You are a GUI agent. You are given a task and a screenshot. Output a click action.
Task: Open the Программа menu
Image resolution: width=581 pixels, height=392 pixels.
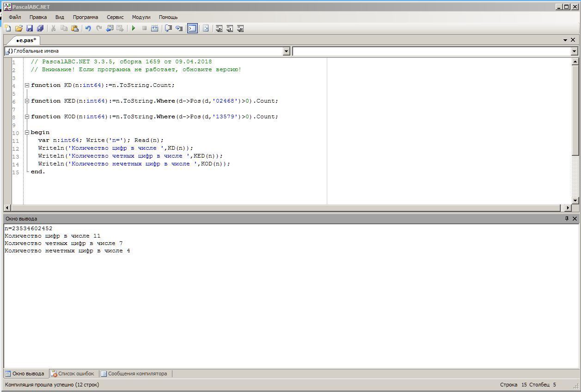pos(85,17)
